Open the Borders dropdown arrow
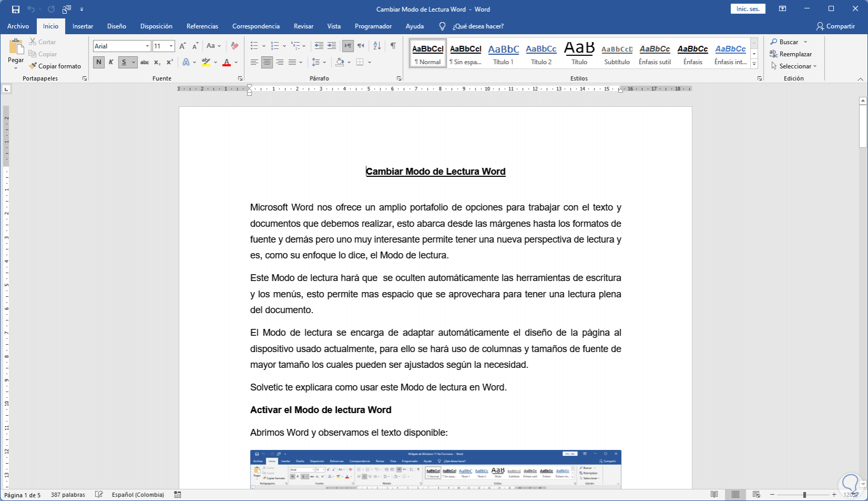The height and width of the screenshot is (501, 868). pos(370,62)
